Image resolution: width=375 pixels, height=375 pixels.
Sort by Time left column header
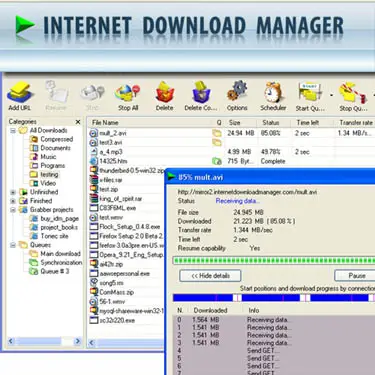point(313,122)
